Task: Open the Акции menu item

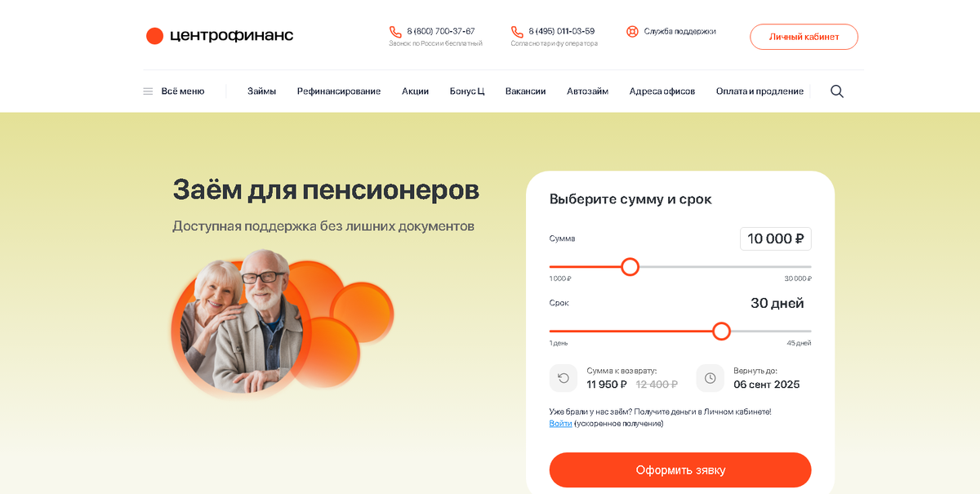Action: 415,91
